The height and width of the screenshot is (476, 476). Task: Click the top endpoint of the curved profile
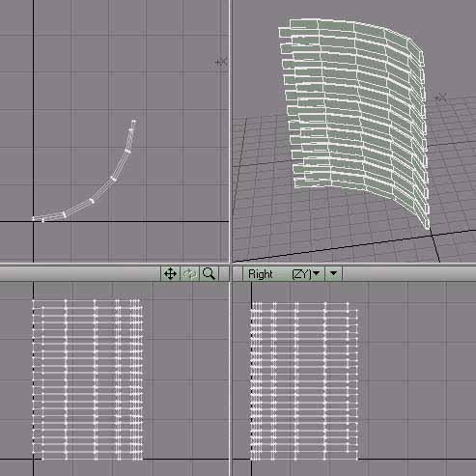pyautogui.click(x=133, y=122)
